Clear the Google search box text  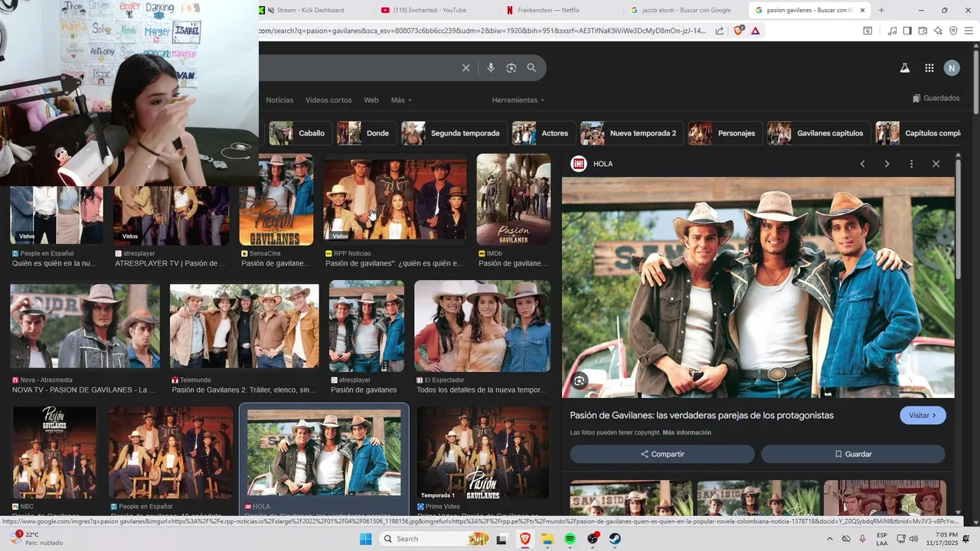pyautogui.click(x=465, y=68)
